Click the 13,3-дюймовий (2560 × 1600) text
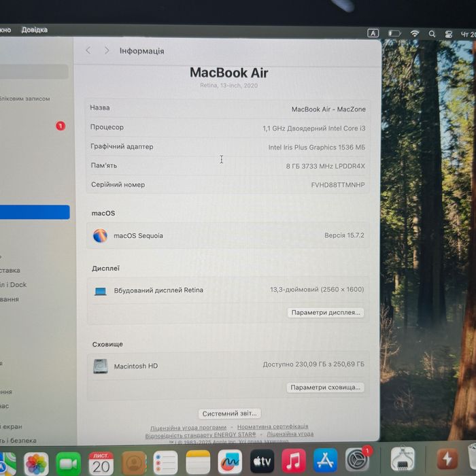Viewport: 476px width, 476px height. pos(317,289)
